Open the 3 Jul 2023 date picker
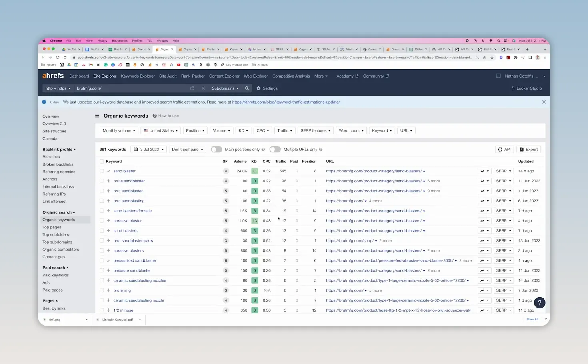This screenshot has width=588, height=364. tap(148, 150)
